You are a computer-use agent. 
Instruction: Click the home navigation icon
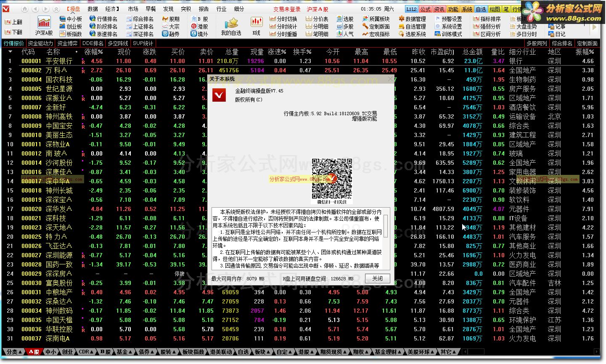point(25,9)
